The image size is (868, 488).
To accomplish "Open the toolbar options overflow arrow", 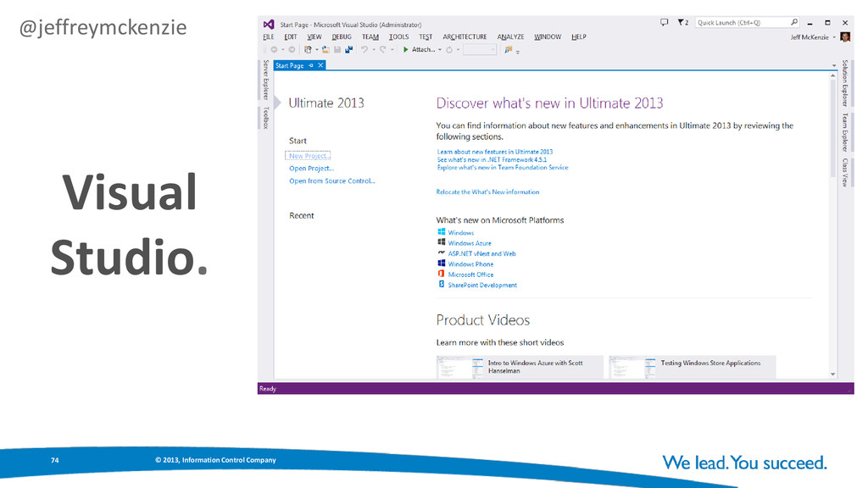I will (x=518, y=52).
